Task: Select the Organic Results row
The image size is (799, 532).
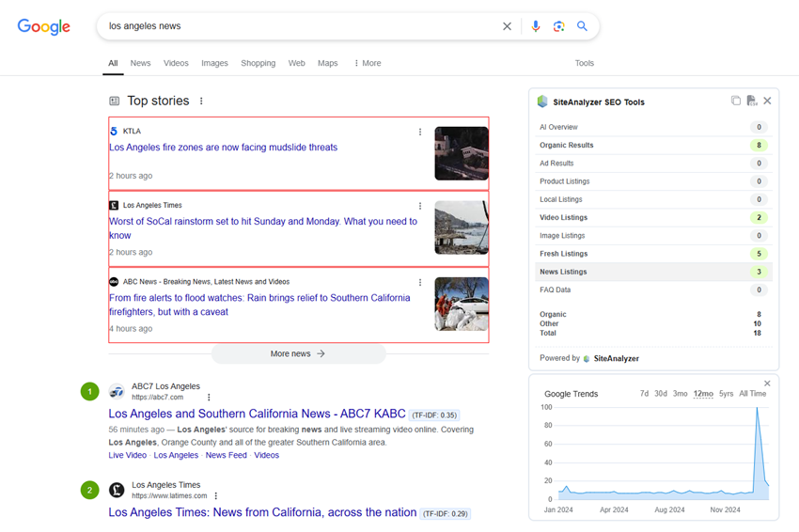Action: [x=654, y=146]
